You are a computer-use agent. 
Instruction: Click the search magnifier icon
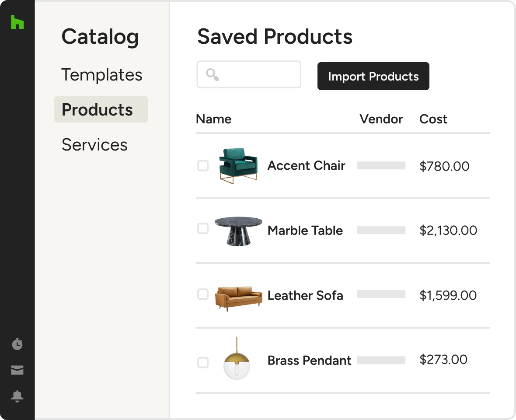213,75
